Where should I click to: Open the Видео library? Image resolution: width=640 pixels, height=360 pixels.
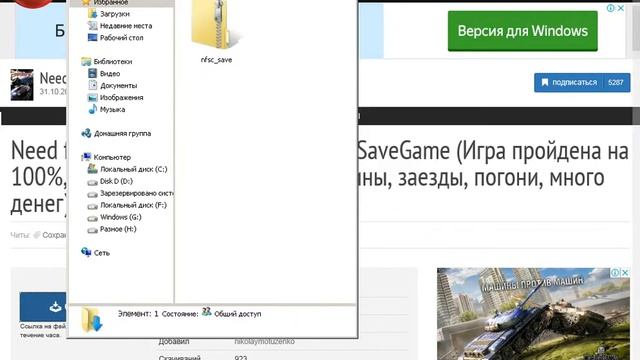[x=110, y=73]
